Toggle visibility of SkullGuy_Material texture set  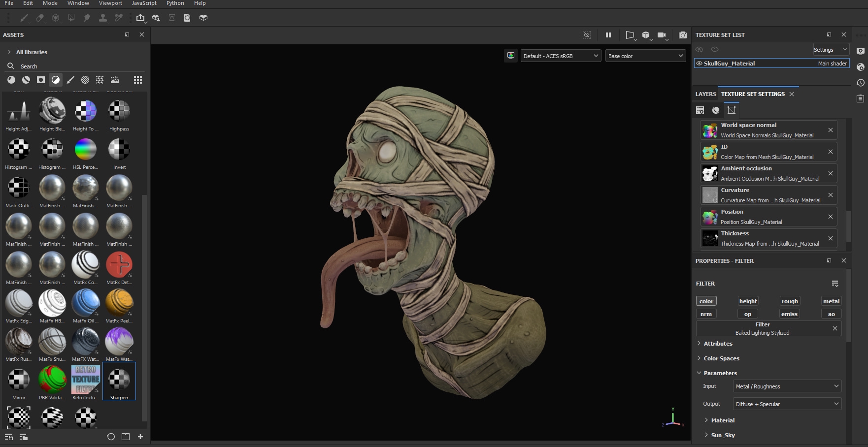click(x=699, y=64)
